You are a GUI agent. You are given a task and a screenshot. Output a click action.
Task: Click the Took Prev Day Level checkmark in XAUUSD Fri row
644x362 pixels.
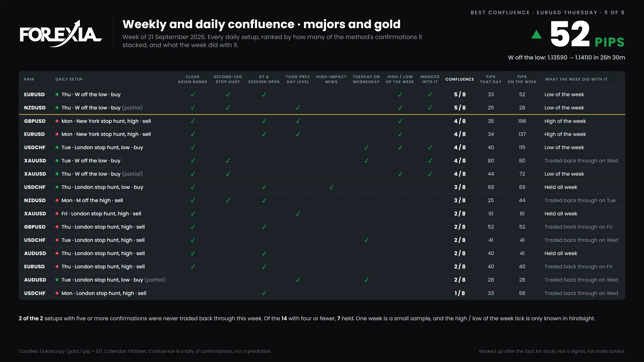(298, 214)
